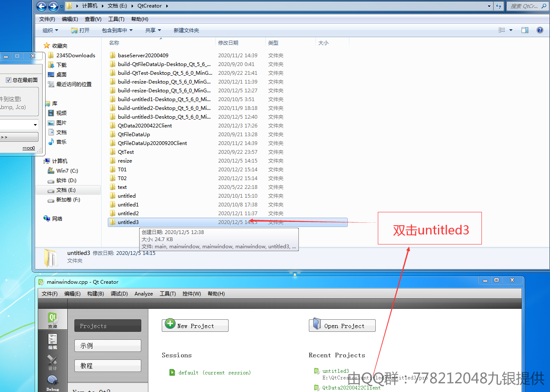Select 软件 (D:) drive
Screen dimensions: 550x392
pos(66,181)
